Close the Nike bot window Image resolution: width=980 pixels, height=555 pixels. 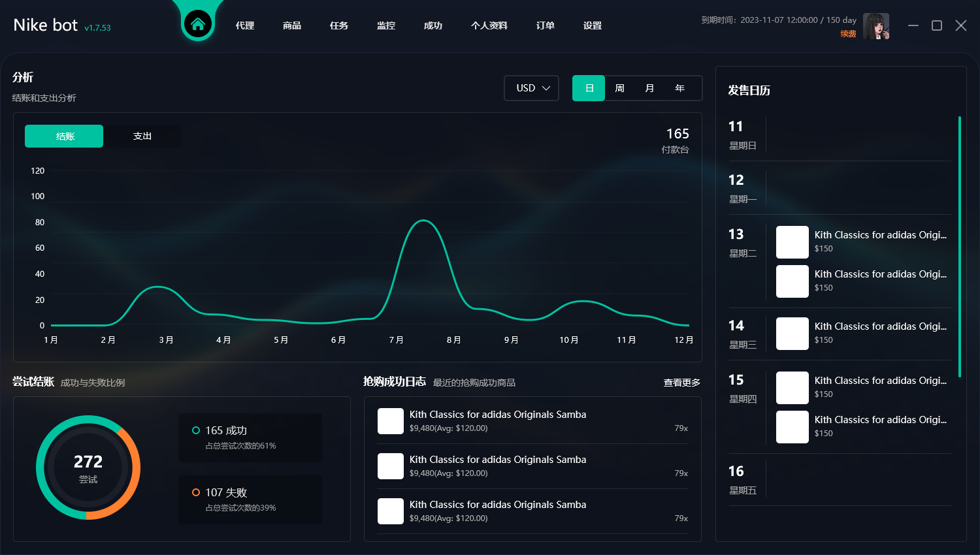click(961, 25)
